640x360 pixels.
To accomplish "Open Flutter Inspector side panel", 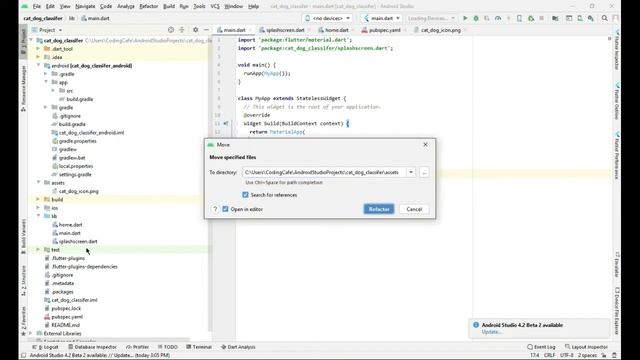I will [x=617, y=51].
